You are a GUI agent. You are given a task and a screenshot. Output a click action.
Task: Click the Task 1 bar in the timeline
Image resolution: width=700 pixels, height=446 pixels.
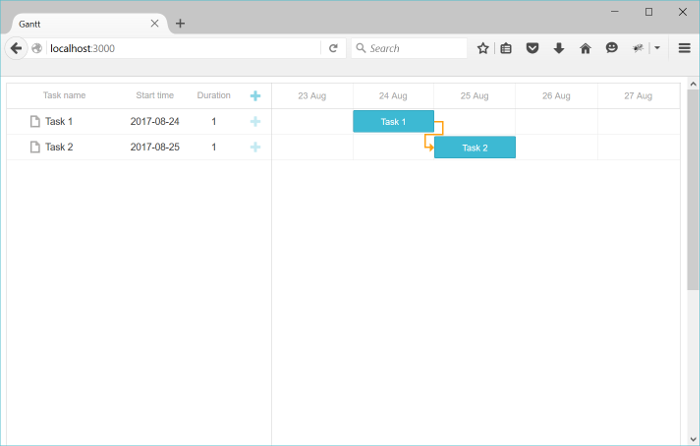393,122
